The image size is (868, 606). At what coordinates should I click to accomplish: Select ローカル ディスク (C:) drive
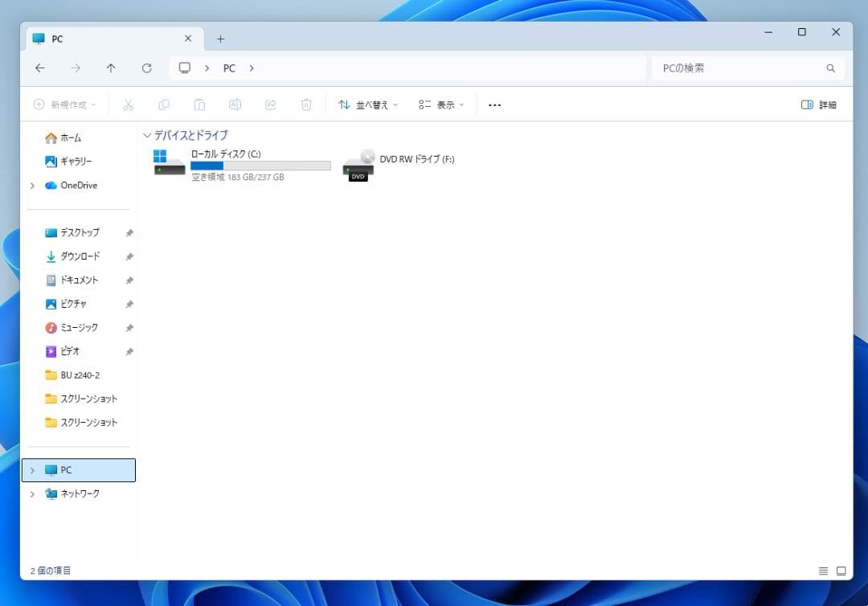click(241, 164)
